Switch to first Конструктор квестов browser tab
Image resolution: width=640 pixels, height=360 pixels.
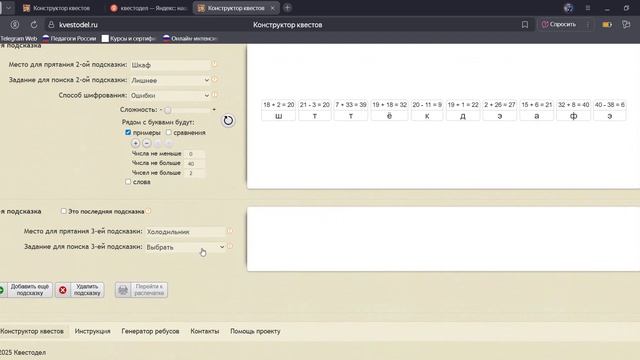click(x=56, y=8)
